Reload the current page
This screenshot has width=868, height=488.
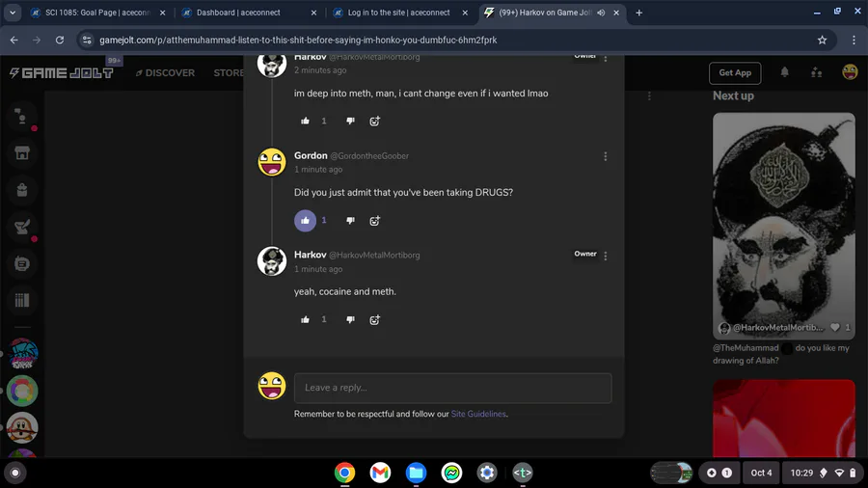point(60,40)
